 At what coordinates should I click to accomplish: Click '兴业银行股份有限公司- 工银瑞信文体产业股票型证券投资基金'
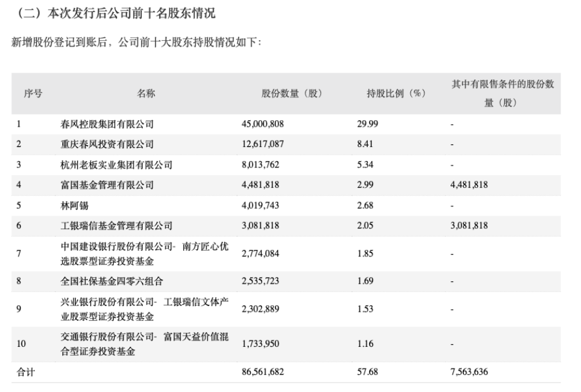[144, 309]
